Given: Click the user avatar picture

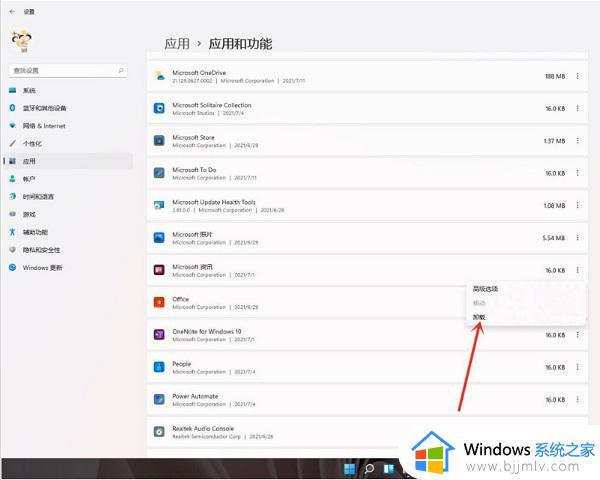Looking at the screenshot, I should (21, 41).
